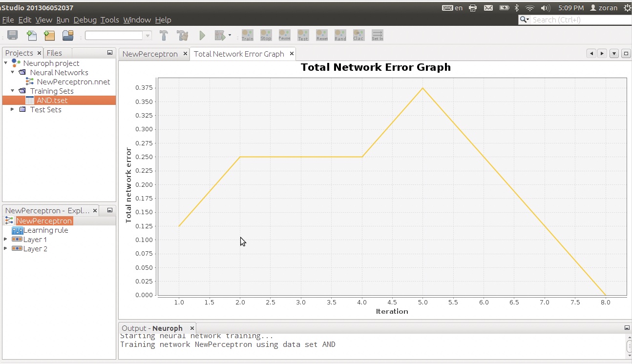Viewport: 632px width, 364px height.
Task: Close the Total Network Error Graph tab
Action: 292,54
